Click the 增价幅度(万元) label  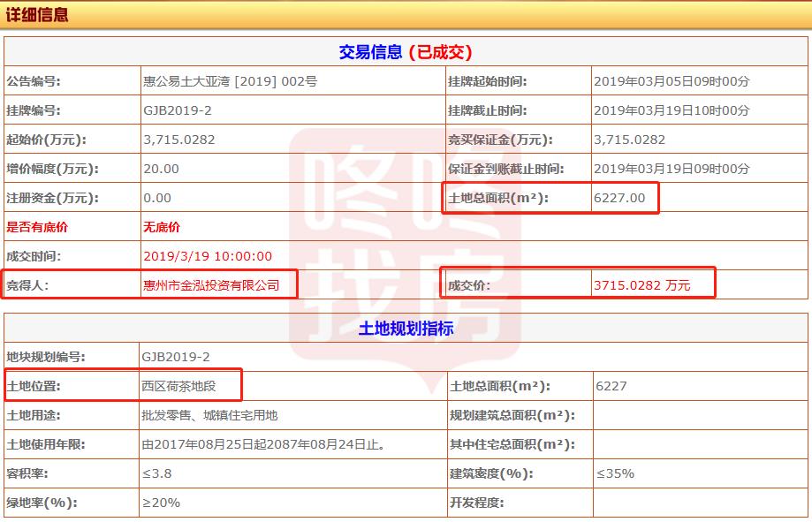[53, 169]
